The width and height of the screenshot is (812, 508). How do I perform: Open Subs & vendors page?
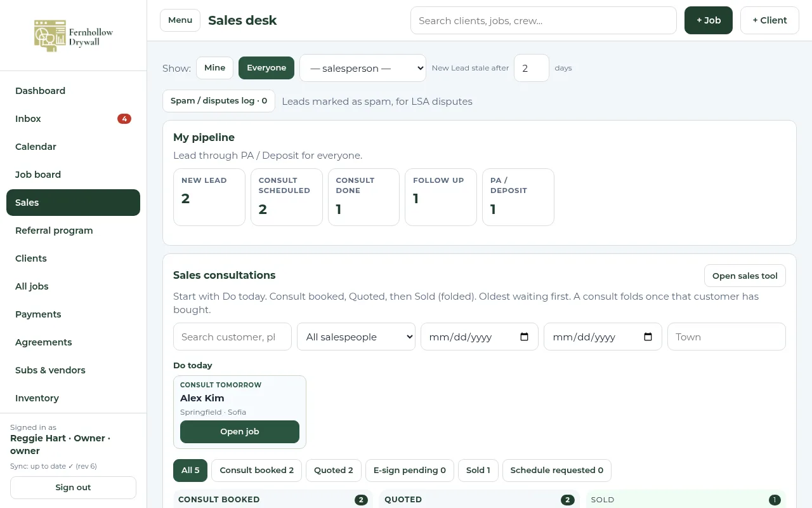pyautogui.click(x=73, y=370)
